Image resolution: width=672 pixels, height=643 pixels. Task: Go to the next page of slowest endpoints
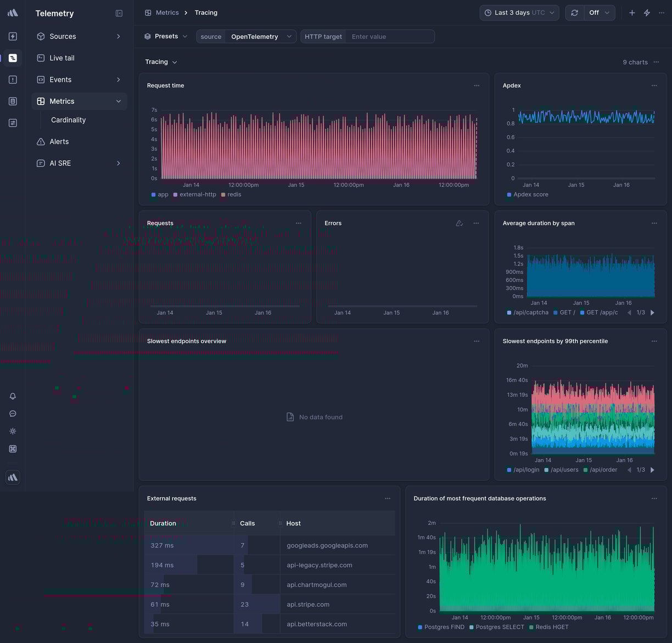pos(653,470)
